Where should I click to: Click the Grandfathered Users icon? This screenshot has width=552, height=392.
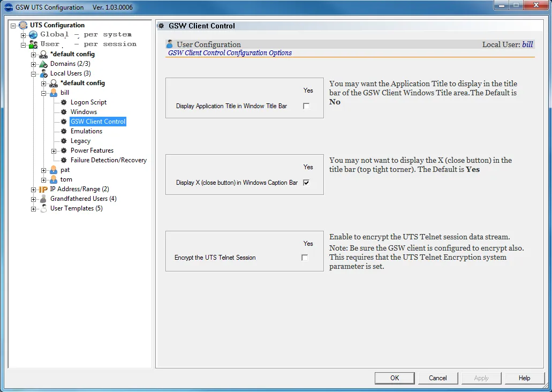[43, 199]
